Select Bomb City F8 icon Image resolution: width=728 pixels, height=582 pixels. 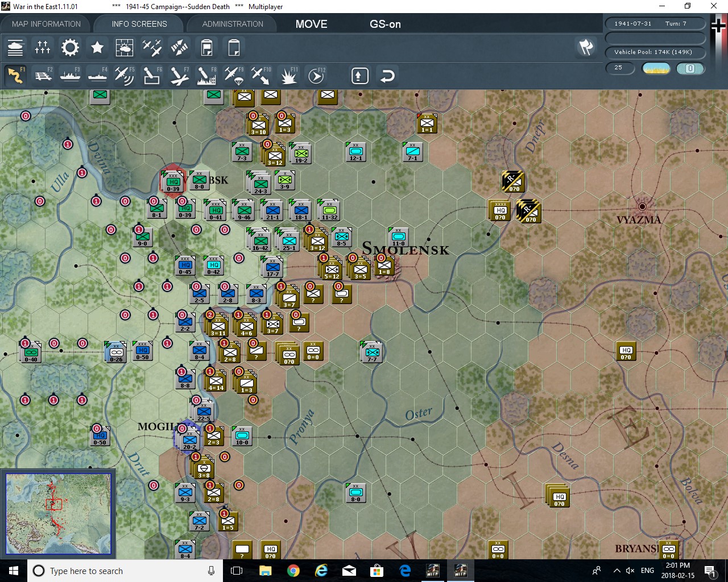click(206, 75)
